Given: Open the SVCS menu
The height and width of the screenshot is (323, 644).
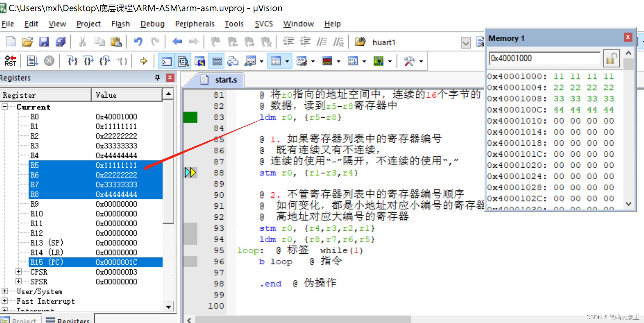Looking at the screenshot, I should (264, 24).
